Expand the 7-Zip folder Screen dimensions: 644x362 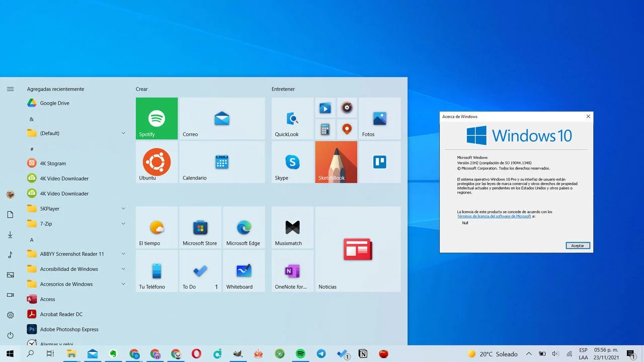(76, 224)
